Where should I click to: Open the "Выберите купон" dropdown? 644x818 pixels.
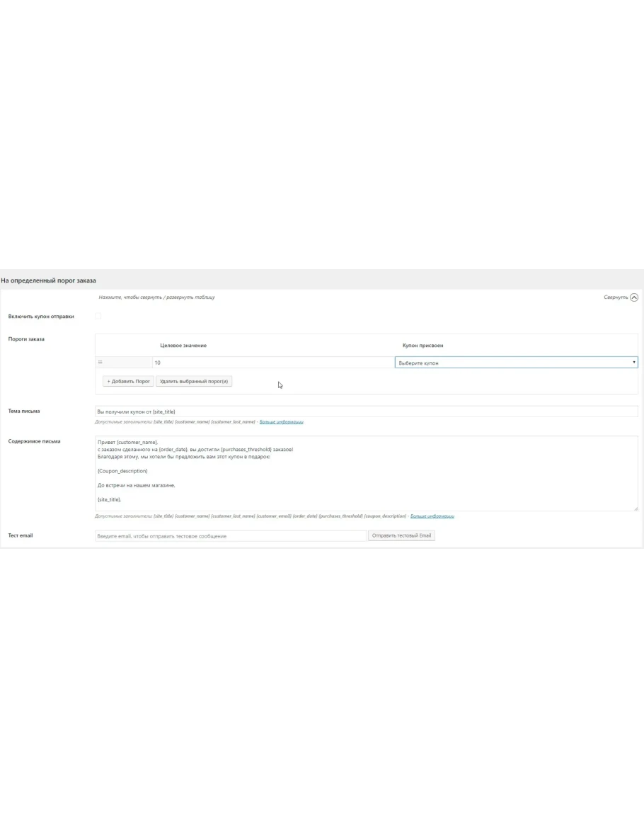516,363
